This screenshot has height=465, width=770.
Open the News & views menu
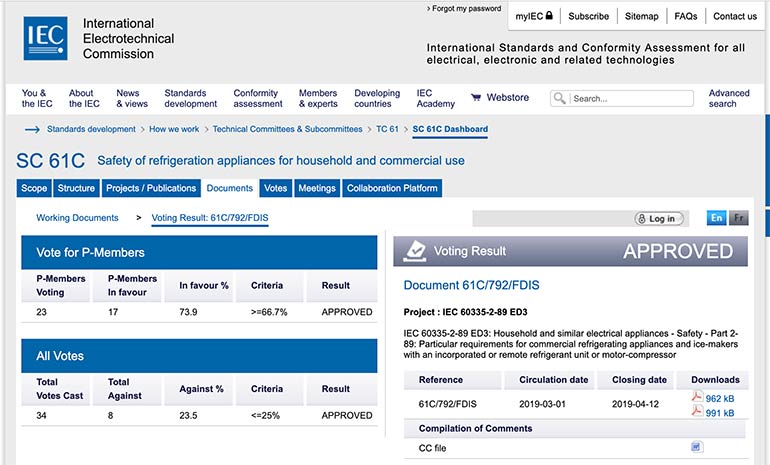[132, 98]
